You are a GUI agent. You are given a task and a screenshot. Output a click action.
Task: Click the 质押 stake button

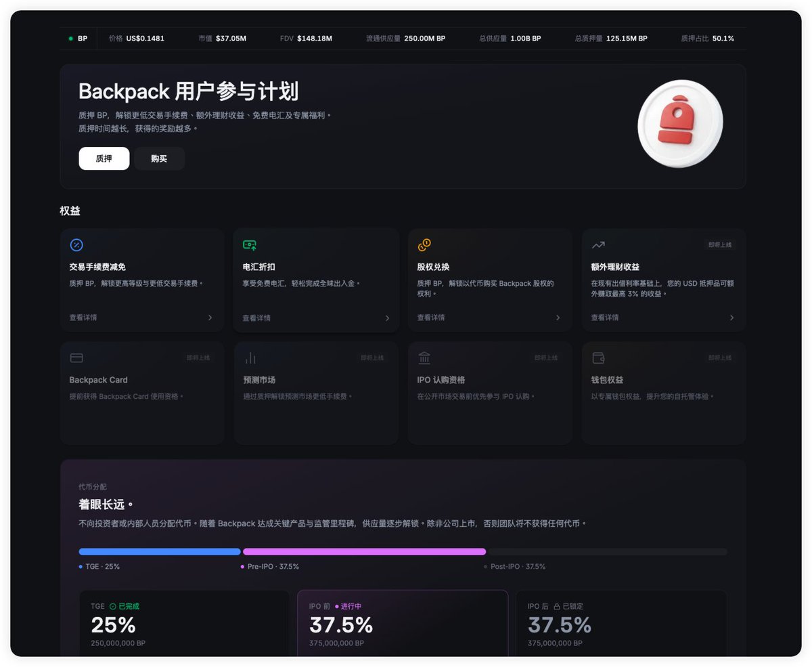104,158
